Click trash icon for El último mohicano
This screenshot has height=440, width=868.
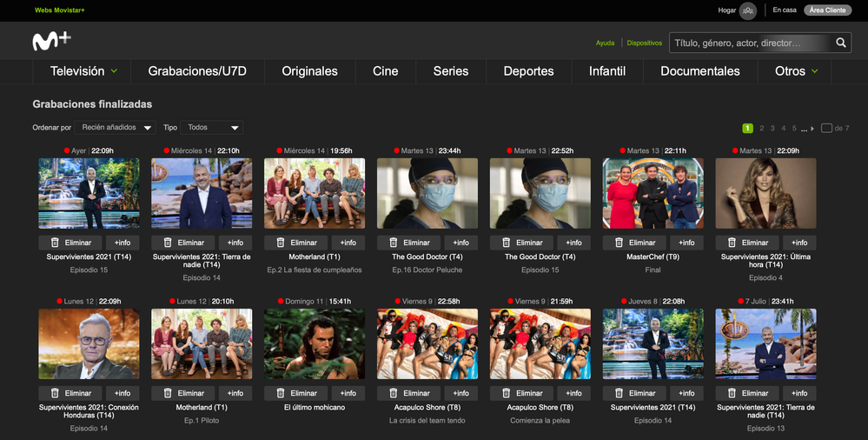[x=282, y=393]
